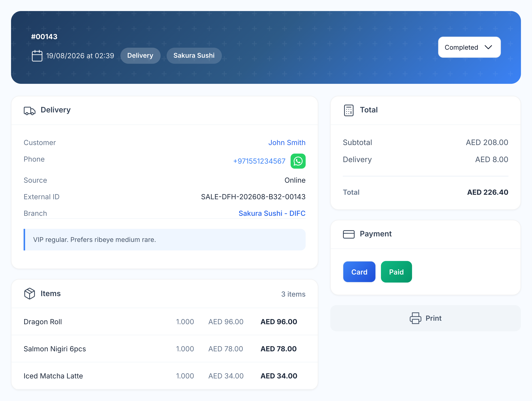
Task: Click the Iced Matcha Latte quantity 1.000
Action: click(185, 376)
